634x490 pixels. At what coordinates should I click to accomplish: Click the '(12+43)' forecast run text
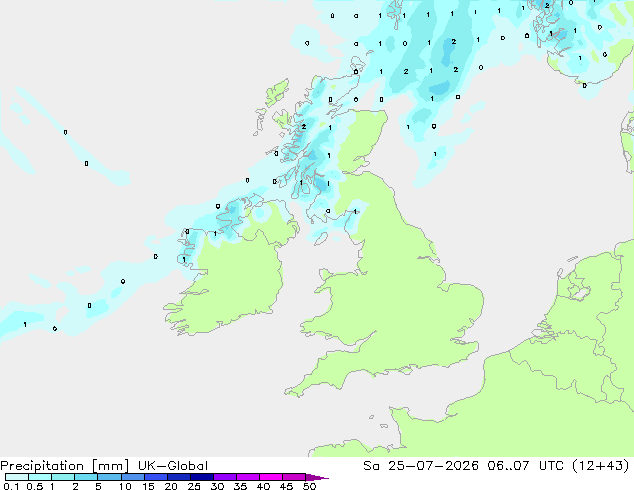pyautogui.click(x=602, y=466)
